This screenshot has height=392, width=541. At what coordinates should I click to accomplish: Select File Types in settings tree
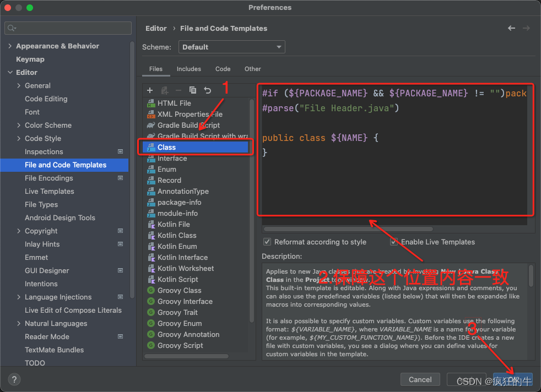[x=41, y=204]
